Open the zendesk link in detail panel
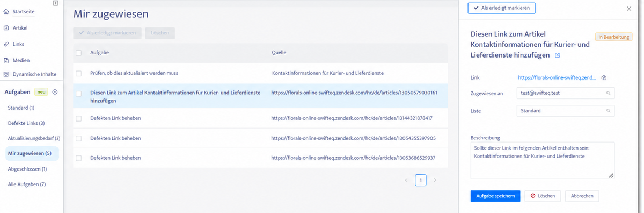This screenshot has width=644, height=213. pos(558,78)
